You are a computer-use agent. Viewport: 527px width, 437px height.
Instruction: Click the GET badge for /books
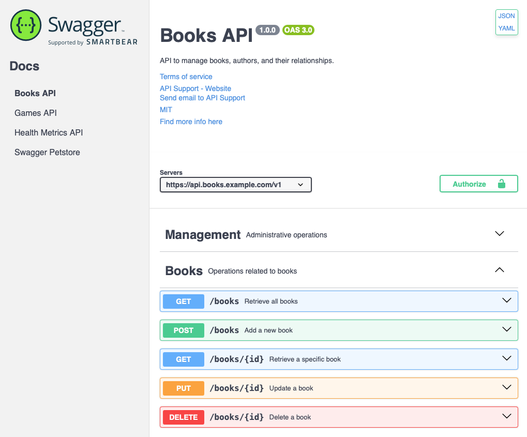coord(184,301)
